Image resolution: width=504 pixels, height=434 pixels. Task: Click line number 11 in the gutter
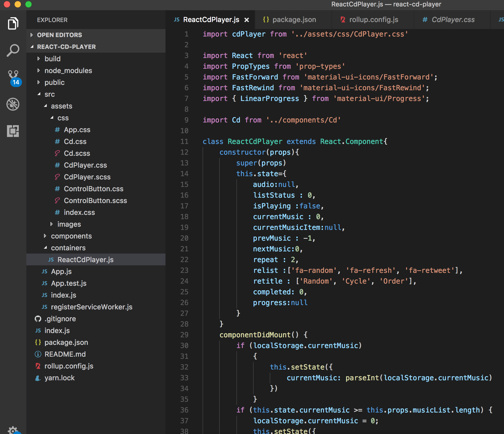(184, 142)
